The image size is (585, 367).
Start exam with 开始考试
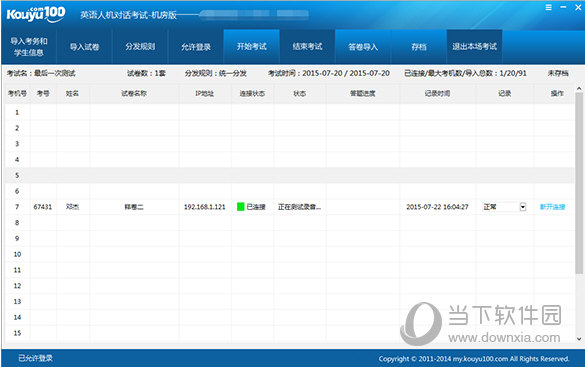pos(251,47)
